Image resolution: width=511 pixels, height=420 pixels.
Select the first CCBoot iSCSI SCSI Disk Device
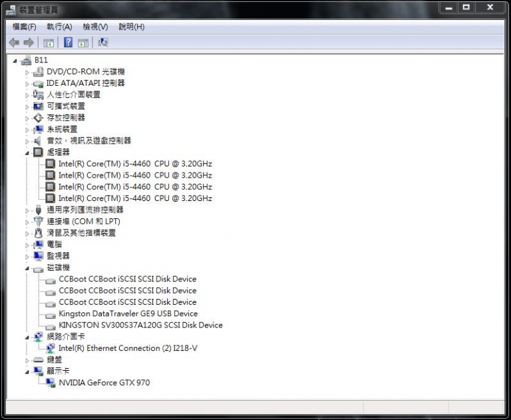pyautogui.click(x=128, y=279)
